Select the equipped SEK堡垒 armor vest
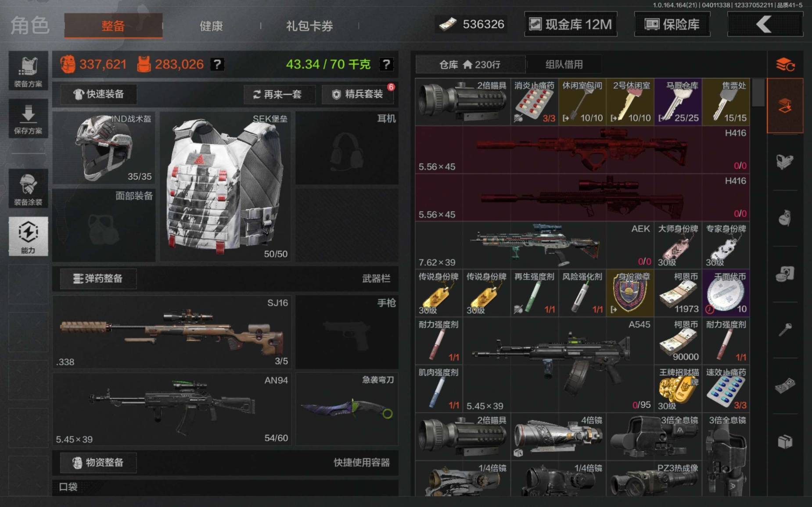The image size is (812, 507). point(226,187)
